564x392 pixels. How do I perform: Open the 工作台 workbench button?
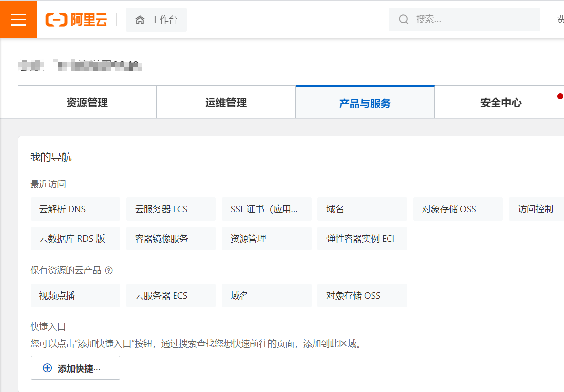[x=156, y=20]
